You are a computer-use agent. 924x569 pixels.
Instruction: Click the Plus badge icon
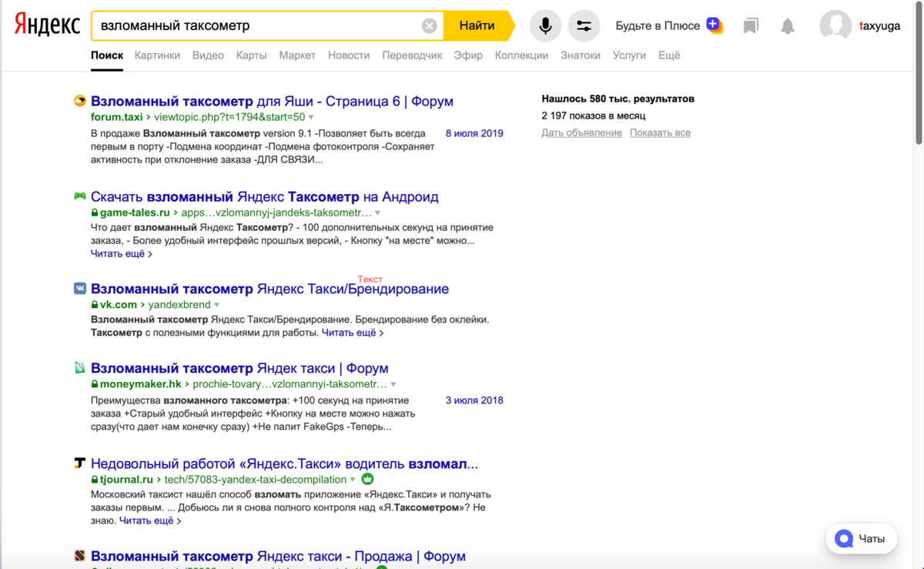[715, 25]
